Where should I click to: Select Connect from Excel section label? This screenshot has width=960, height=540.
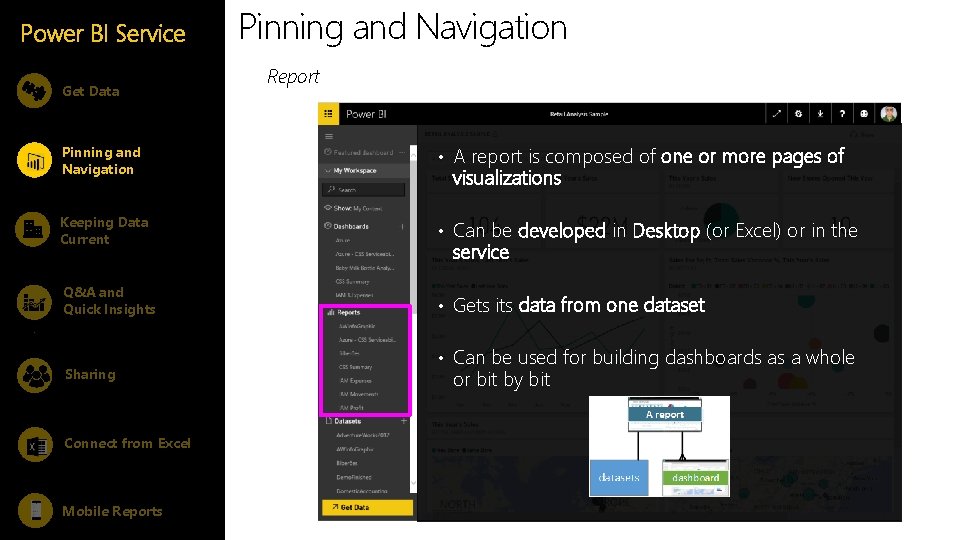point(127,443)
